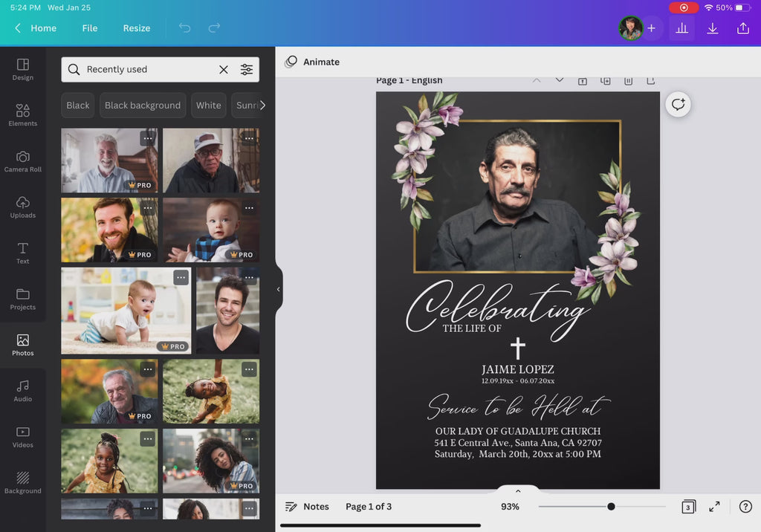Click the 93% zoom value
Screen dimensions: 761x532
pos(510,507)
